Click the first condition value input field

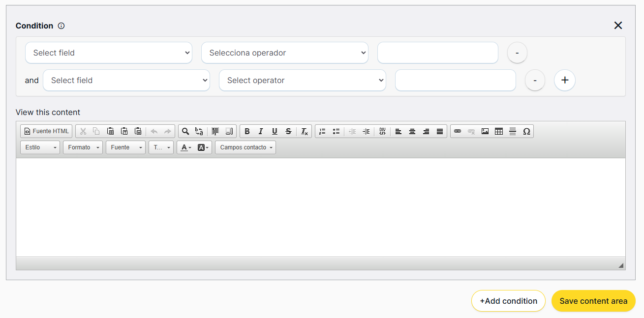[437, 53]
